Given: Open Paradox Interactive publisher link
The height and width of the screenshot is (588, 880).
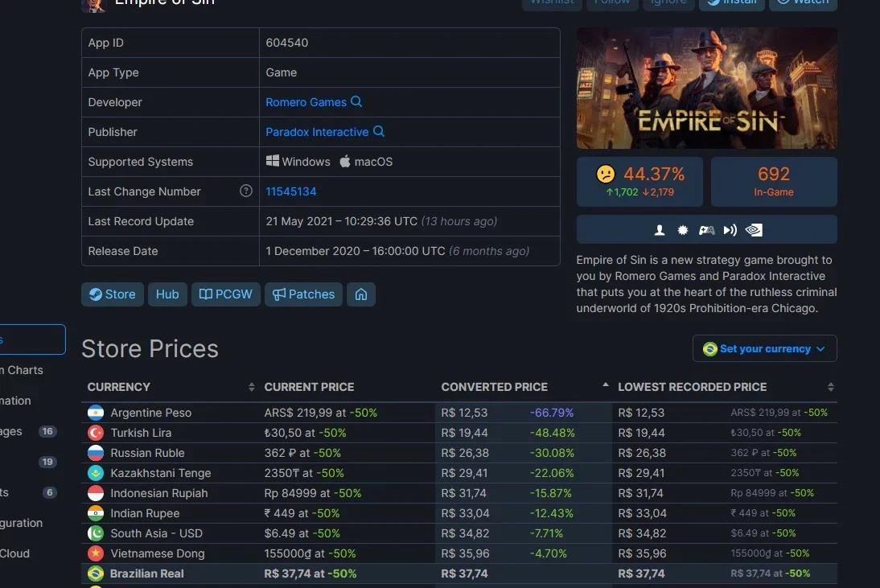Looking at the screenshot, I should coord(317,132).
